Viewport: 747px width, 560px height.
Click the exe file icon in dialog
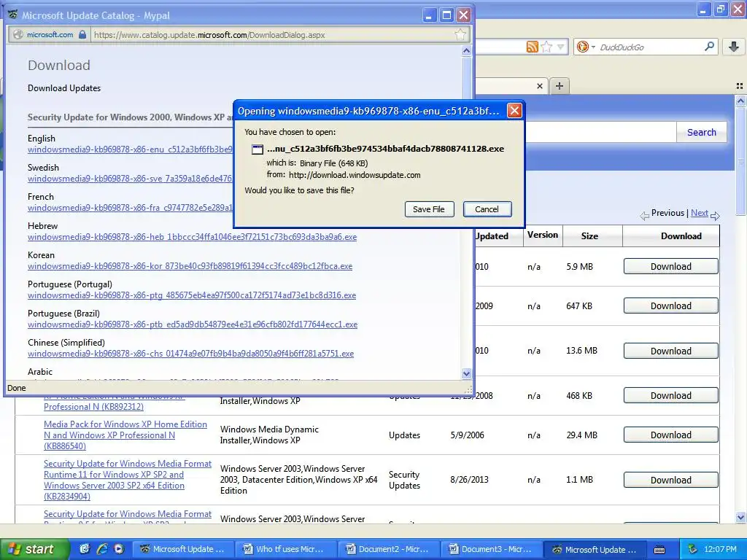click(x=258, y=149)
